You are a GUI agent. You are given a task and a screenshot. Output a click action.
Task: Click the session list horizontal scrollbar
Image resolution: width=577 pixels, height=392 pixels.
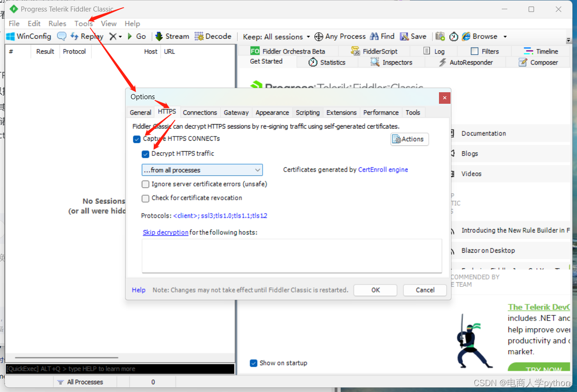(66, 357)
